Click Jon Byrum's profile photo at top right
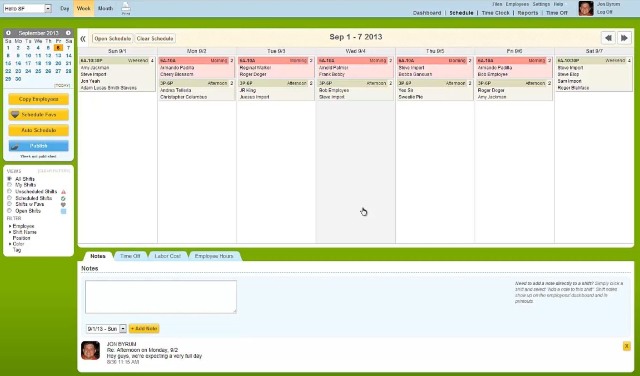 586,8
